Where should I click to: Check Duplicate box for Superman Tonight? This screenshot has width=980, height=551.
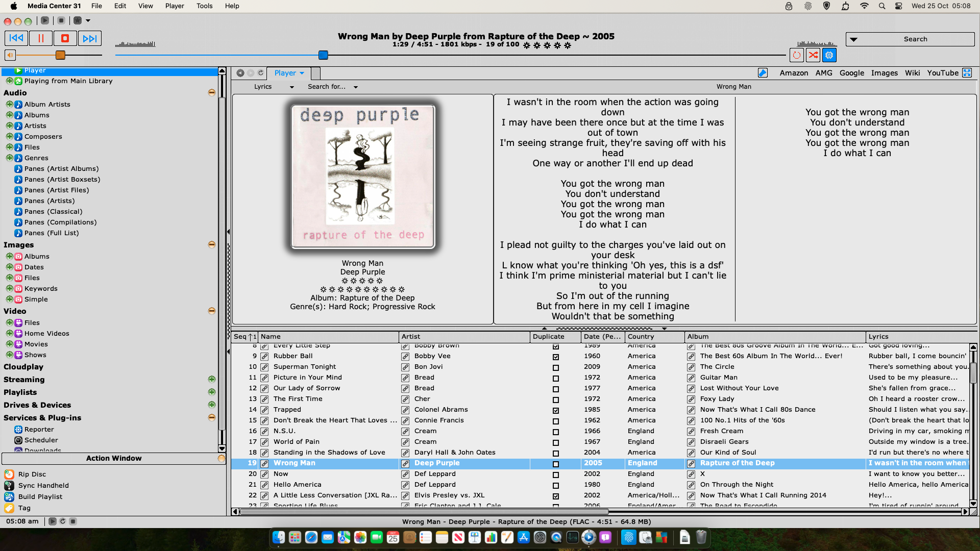(x=556, y=368)
